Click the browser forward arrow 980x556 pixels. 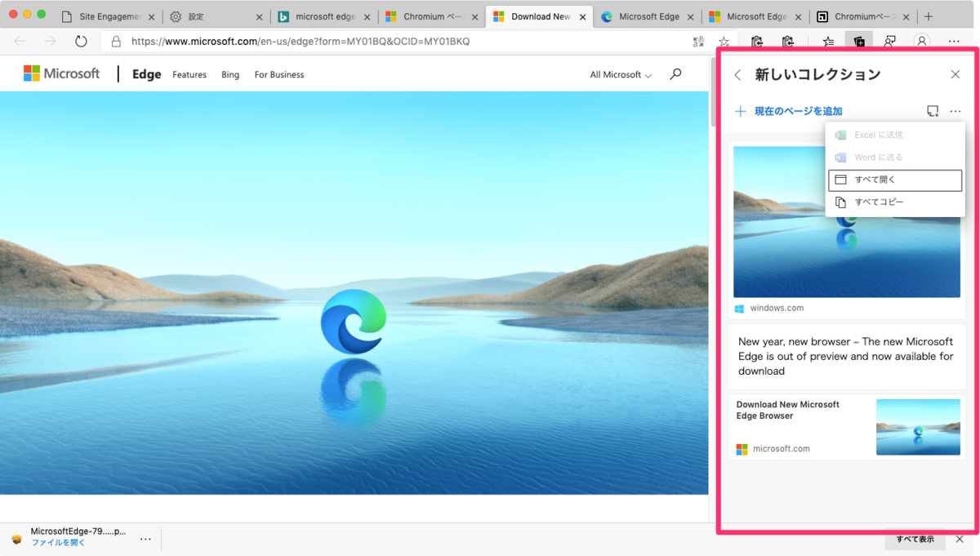(50, 42)
